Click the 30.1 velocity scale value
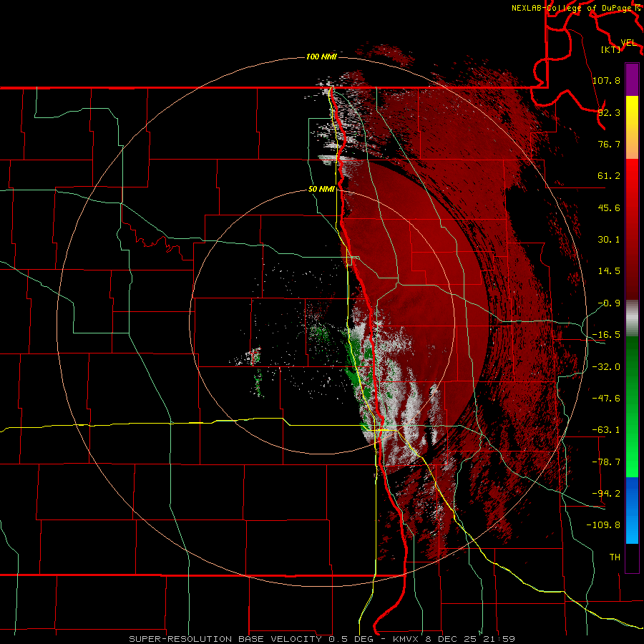This screenshot has width=644, height=644. click(x=609, y=240)
